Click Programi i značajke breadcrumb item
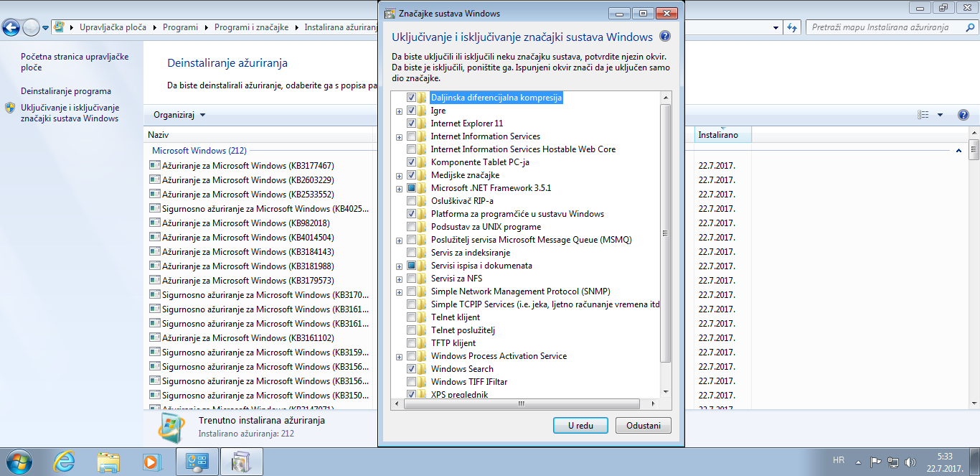The height and width of the screenshot is (476, 980). coord(251,27)
